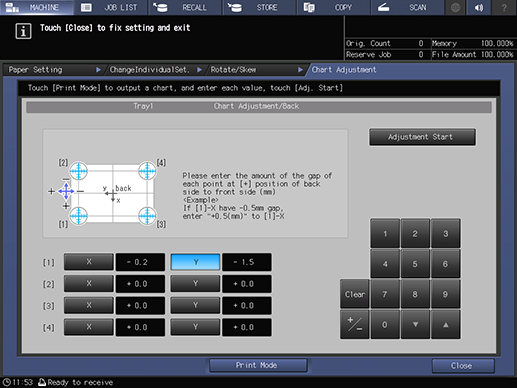The height and width of the screenshot is (388, 517).
Task: Select the X button for point [1]
Action: pyautogui.click(x=89, y=262)
